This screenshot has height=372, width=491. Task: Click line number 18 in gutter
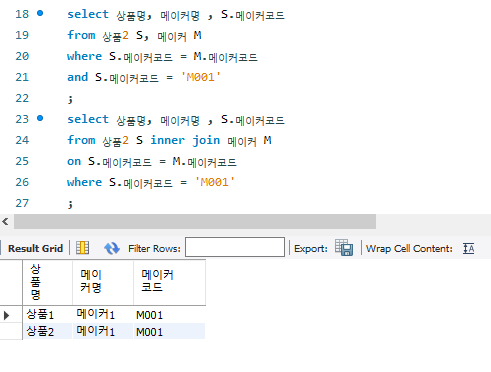(22, 14)
